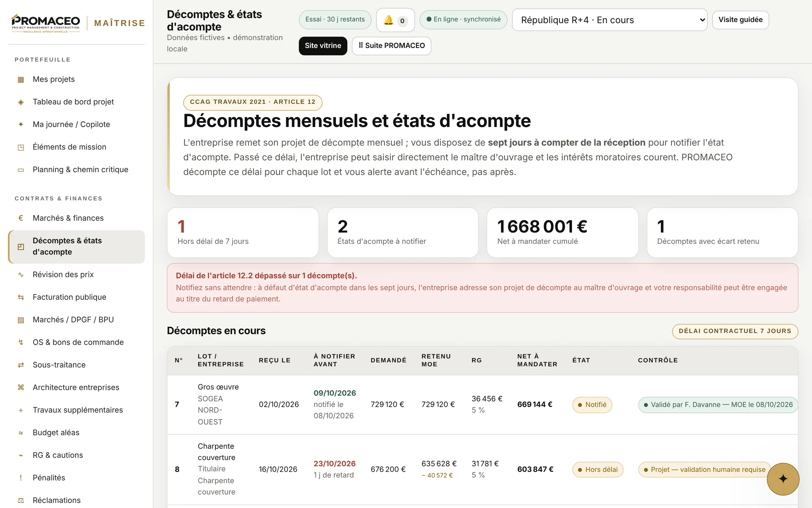This screenshot has height=508, width=812.
Task: Click the Planning & chemin critique icon
Action: click(x=21, y=170)
